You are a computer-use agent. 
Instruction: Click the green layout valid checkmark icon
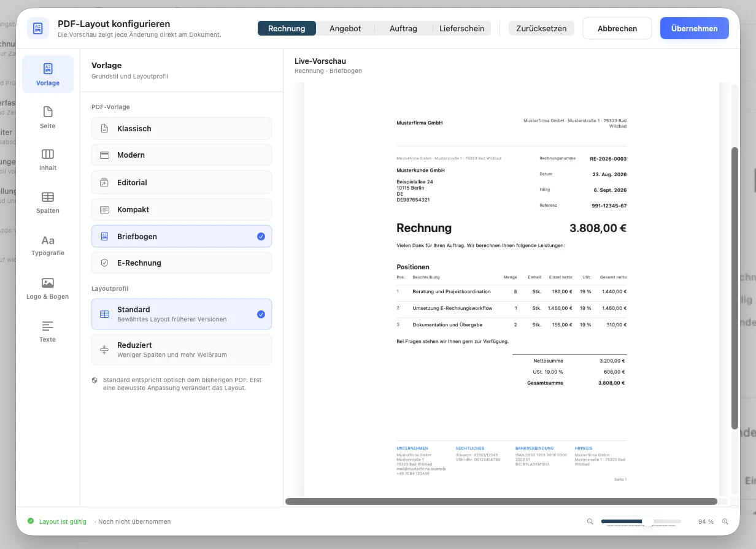(31, 521)
